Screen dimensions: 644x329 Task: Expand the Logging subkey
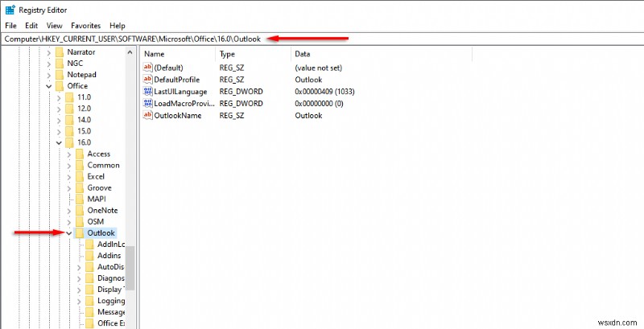tap(79, 301)
